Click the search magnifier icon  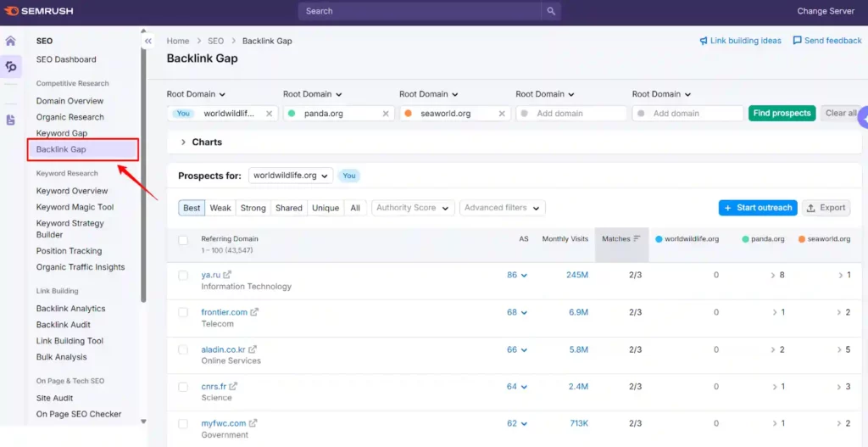point(551,11)
